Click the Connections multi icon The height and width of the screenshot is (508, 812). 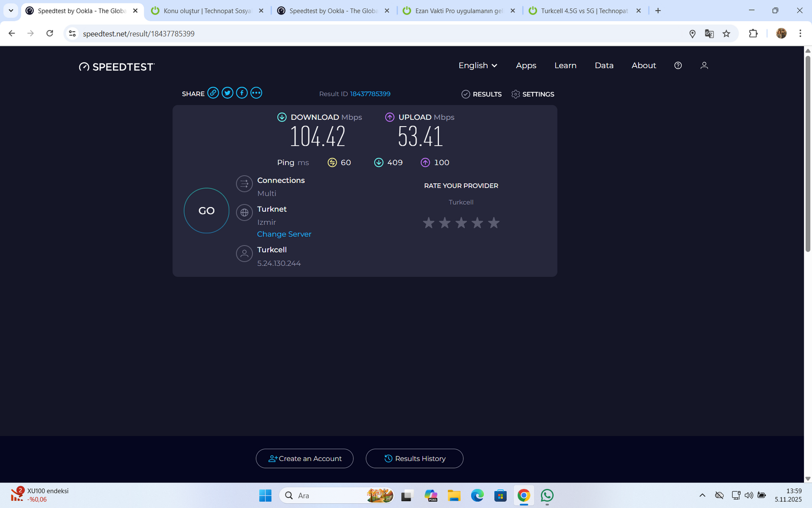[x=244, y=184]
